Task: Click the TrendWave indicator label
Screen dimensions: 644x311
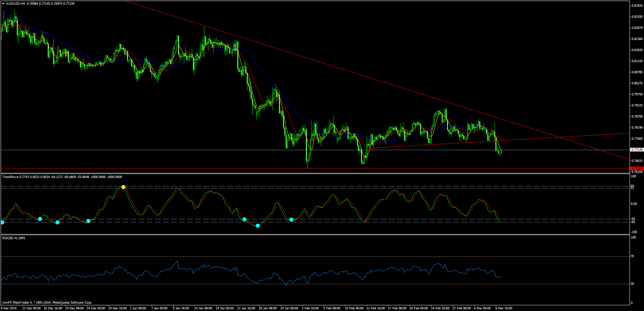Action: coord(10,177)
